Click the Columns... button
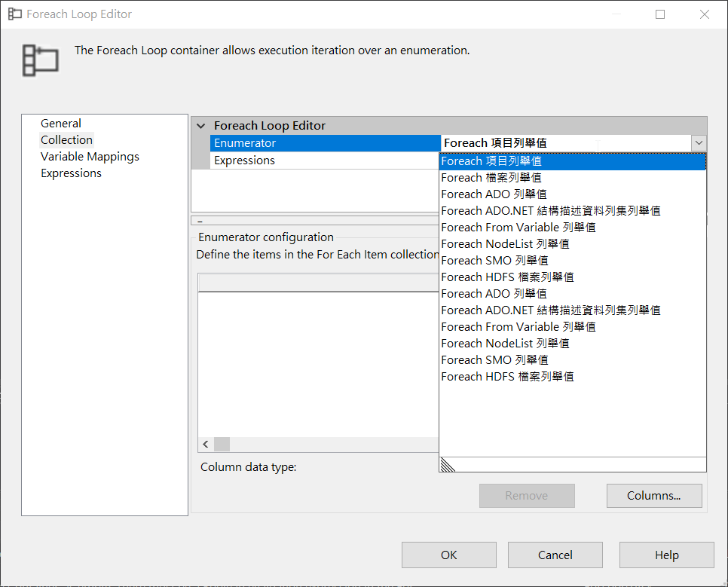728x587 pixels. point(653,496)
